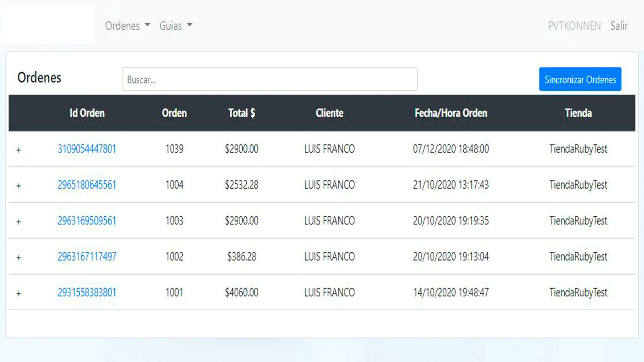Click date 07/12/2020 18:48:00
The height and width of the screenshot is (362, 644).
[x=451, y=149]
